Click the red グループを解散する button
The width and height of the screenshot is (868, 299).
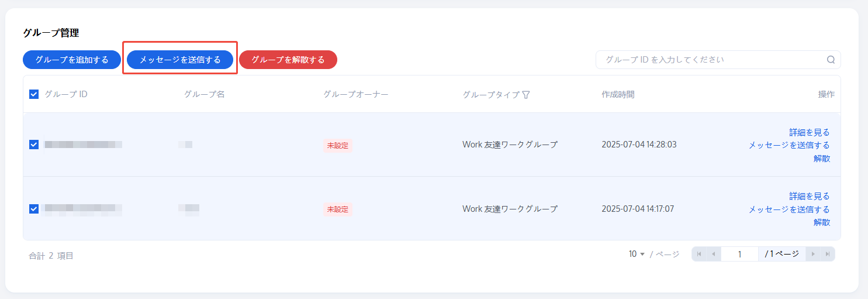click(288, 60)
